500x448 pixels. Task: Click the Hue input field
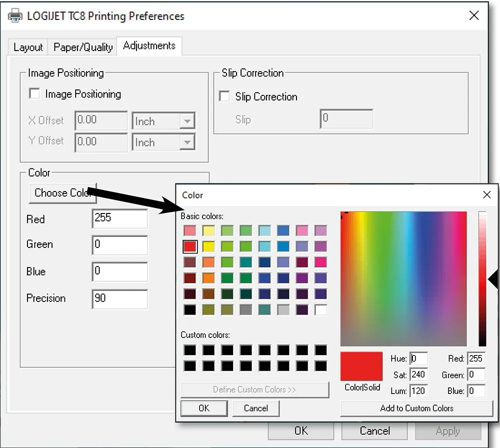tap(418, 358)
